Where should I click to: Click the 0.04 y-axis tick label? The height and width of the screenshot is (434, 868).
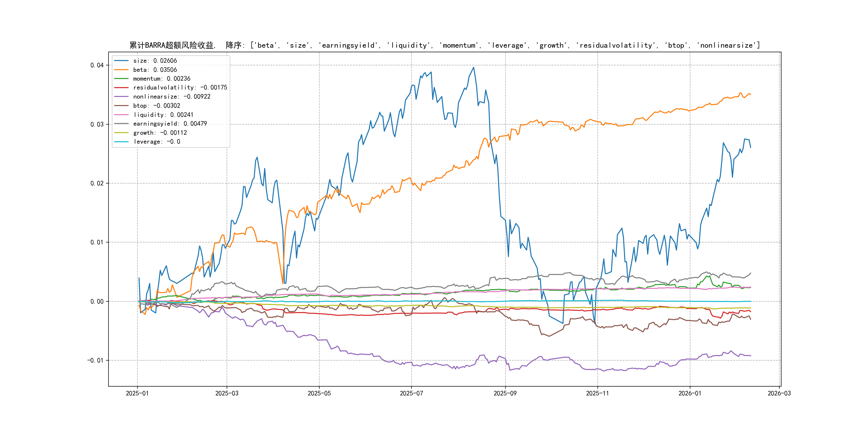(97, 65)
